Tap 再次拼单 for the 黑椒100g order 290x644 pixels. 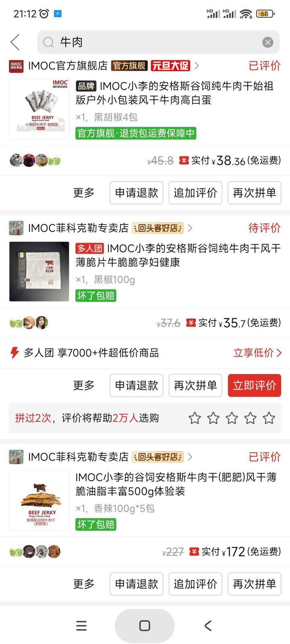tap(195, 386)
